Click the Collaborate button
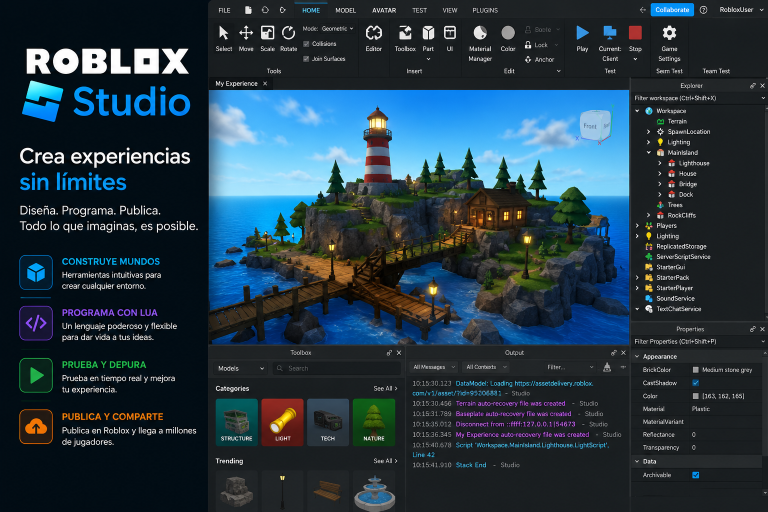The height and width of the screenshot is (512, 768). (x=672, y=10)
